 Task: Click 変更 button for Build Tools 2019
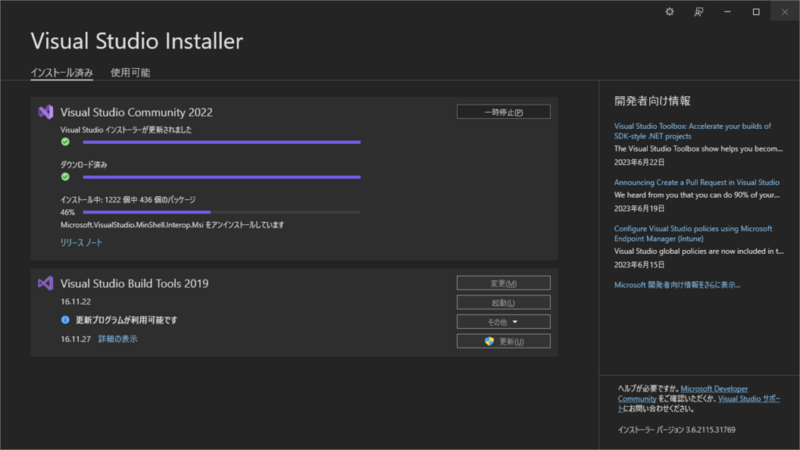[504, 283]
